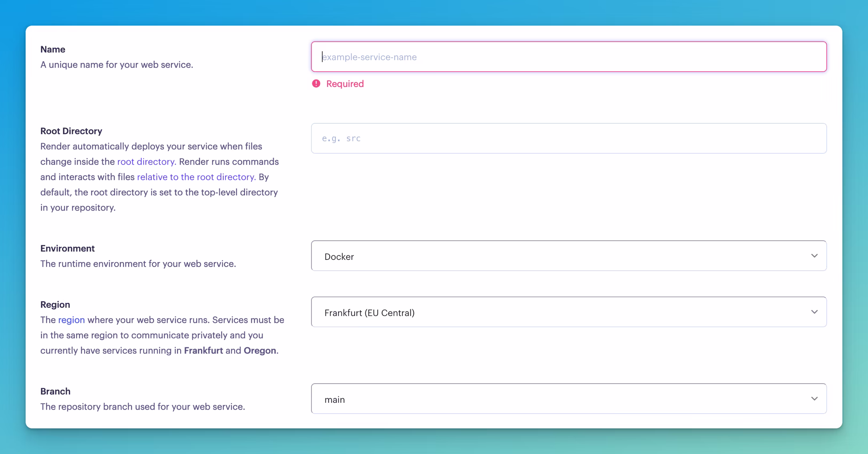Click the 'Environment' label

point(68,248)
